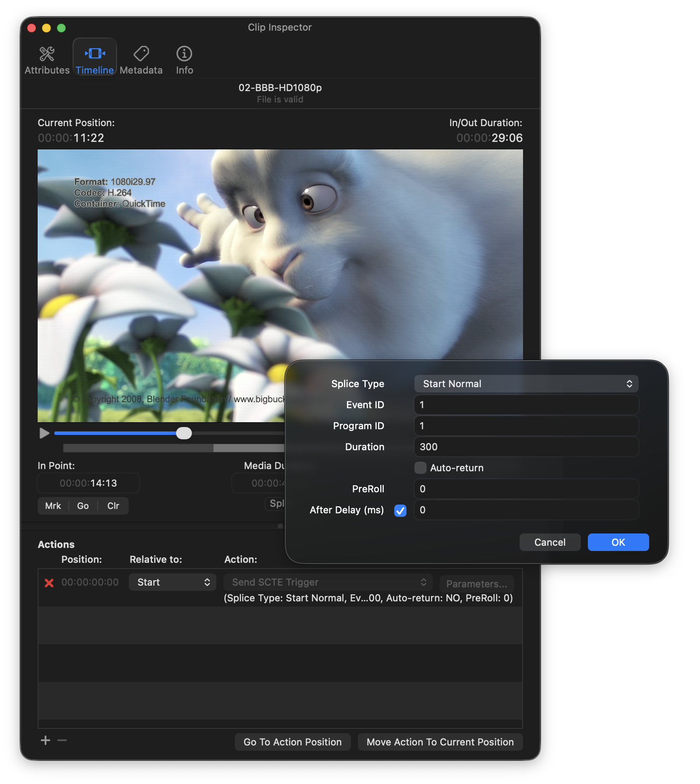This screenshot has height=784, width=700.
Task: Open the Splice Type dropdown
Action: (x=526, y=384)
